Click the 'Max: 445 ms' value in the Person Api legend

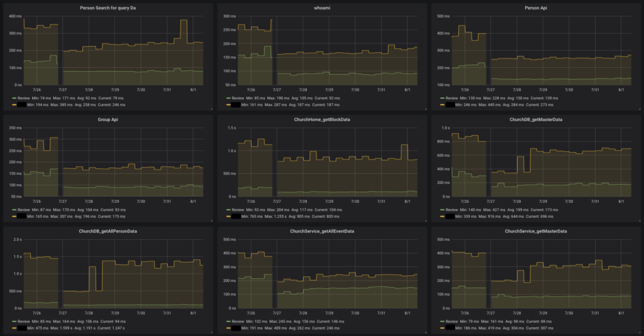489,105
